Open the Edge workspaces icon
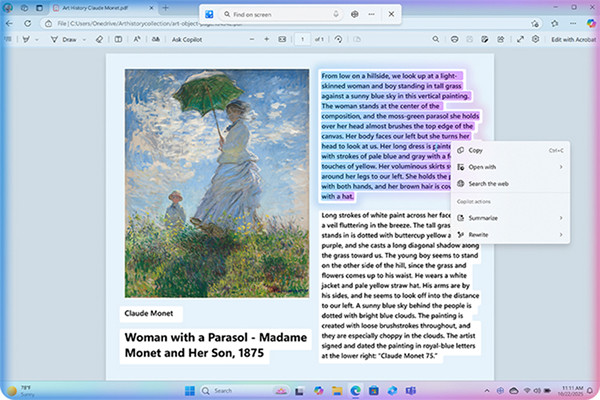Viewport: 600px width, 400px height. [x=24, y=8]
